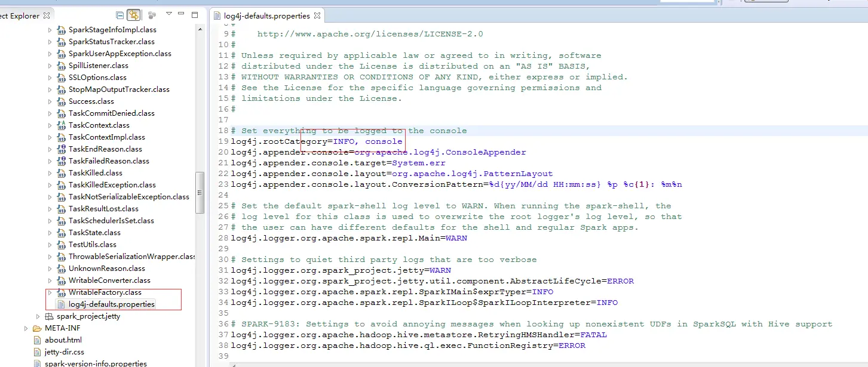This screenshot has width=868, height=367.
Task: Click the Project Explorer scroll up arrow
Action: (200, 30)
